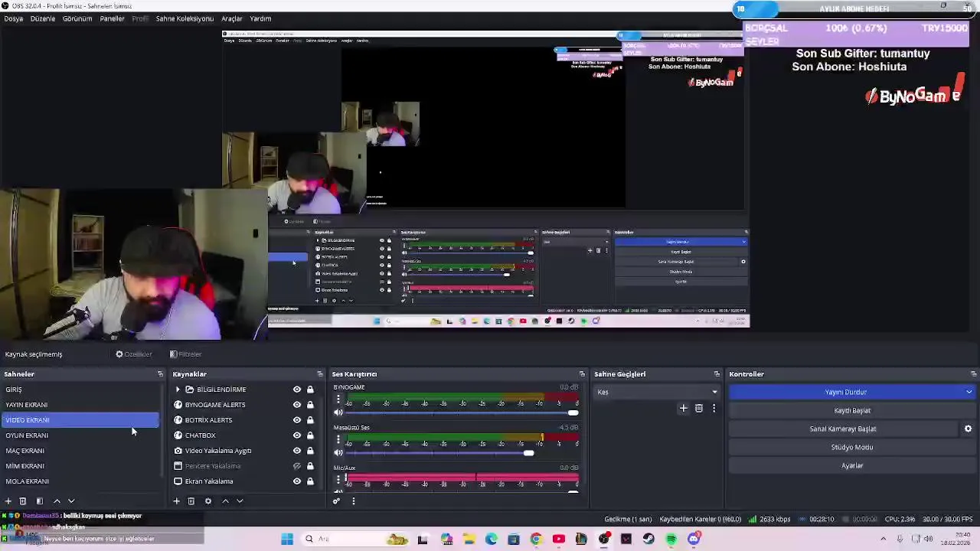
Task: Click Sanal Kamerayı Başlat button
Action: coord(843,429)
